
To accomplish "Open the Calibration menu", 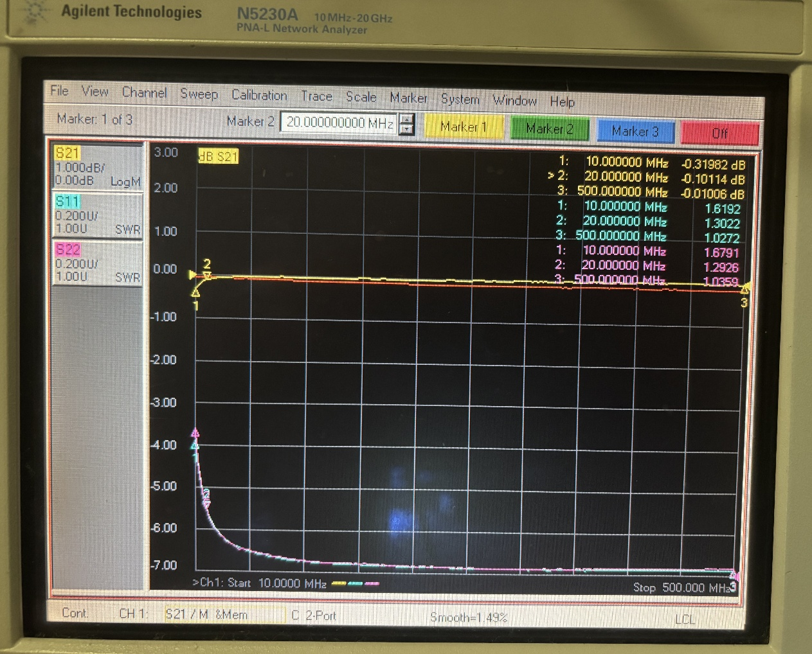I will [x=259, y=95].
